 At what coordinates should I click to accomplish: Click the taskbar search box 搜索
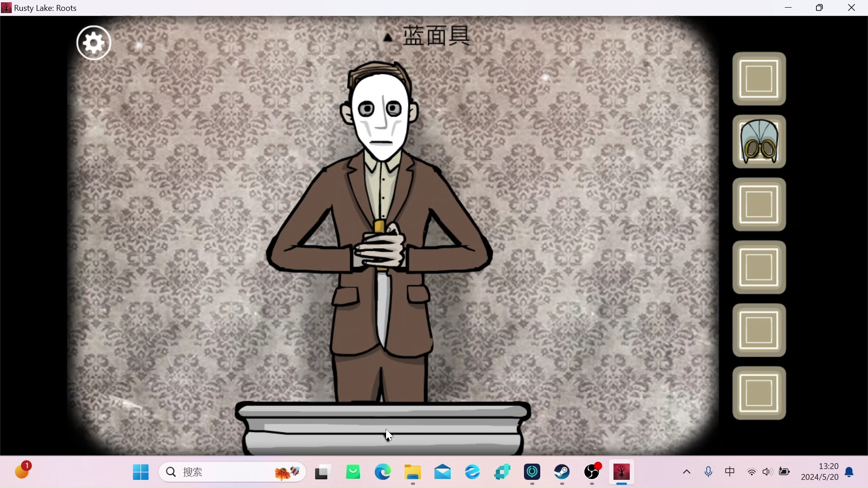tap(232, 472)
